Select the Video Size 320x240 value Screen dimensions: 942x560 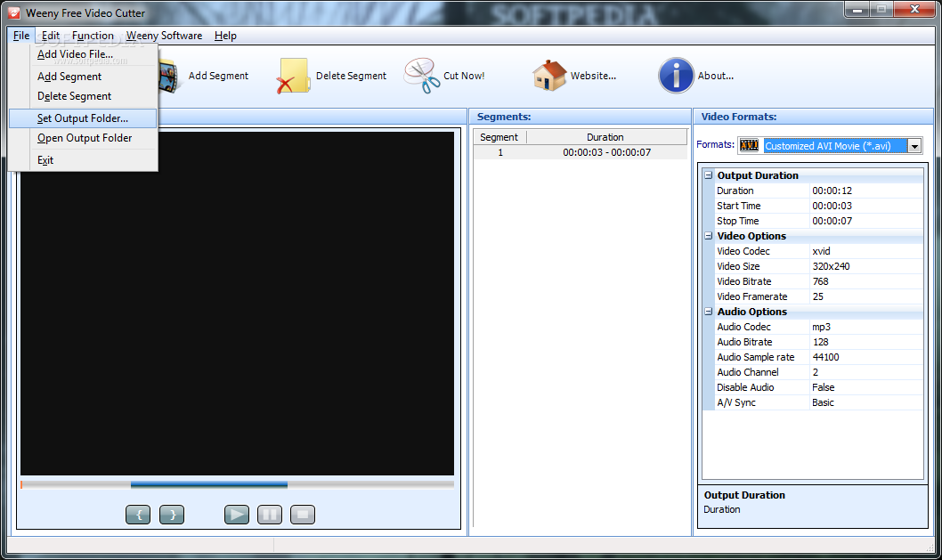pyautogui.click(x=866, y=266)
